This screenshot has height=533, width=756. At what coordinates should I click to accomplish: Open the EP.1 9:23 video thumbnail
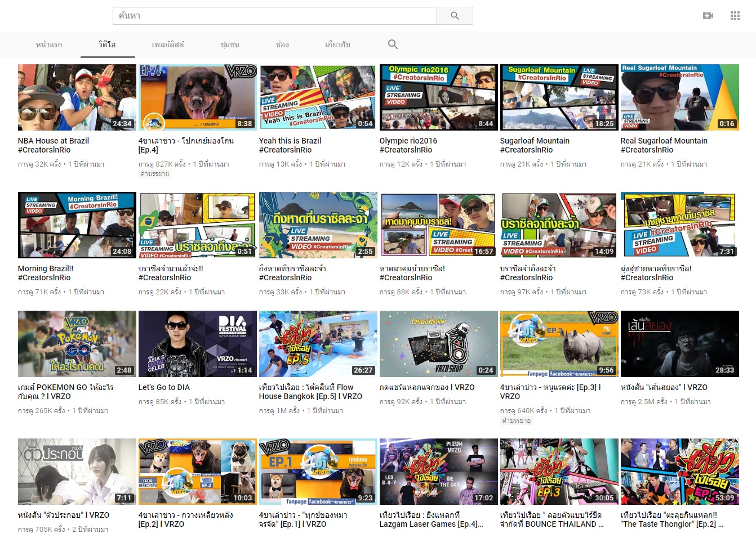coord(318,472)
